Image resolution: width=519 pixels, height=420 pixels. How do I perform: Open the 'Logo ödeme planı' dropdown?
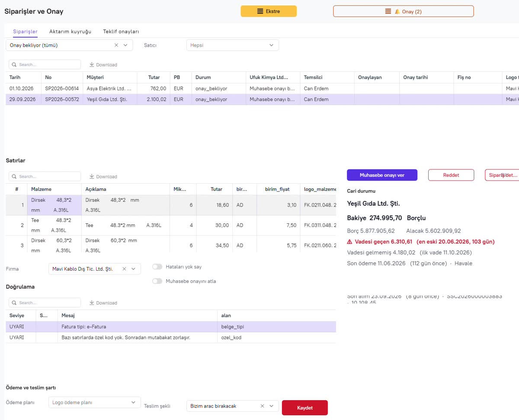pos(95,402)
